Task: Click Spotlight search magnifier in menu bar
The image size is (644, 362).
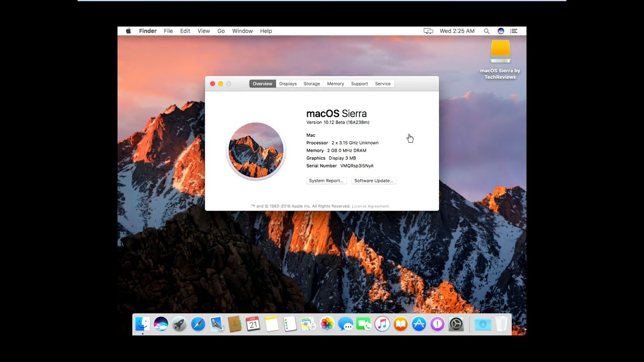Action: (487, 31)
